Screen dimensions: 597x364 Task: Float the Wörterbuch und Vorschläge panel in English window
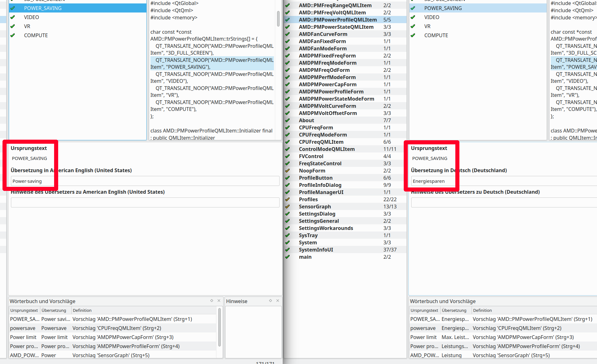pos(212,301)
